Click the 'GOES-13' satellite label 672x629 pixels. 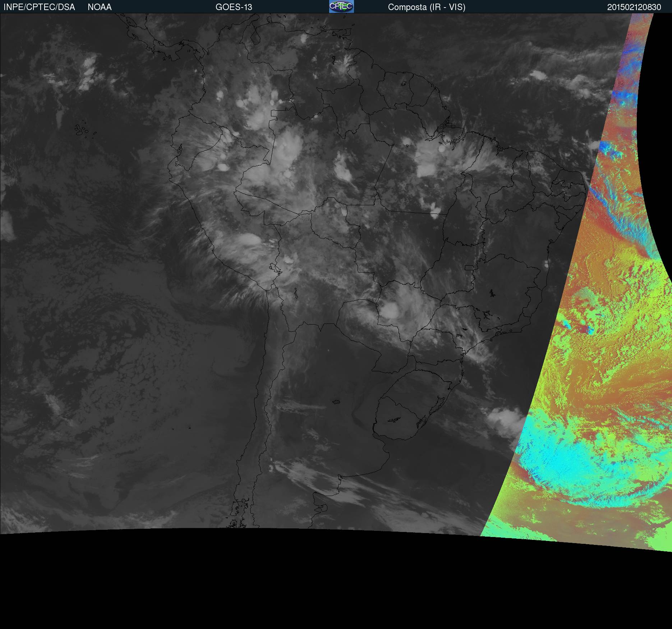tap(234, 7)
